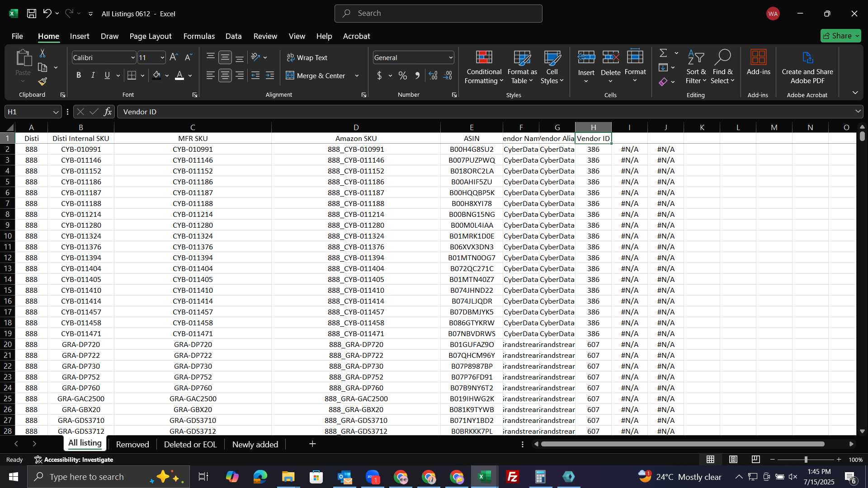
Task: Click Increase Font Size icon
Action: click(x=174, y=57)
